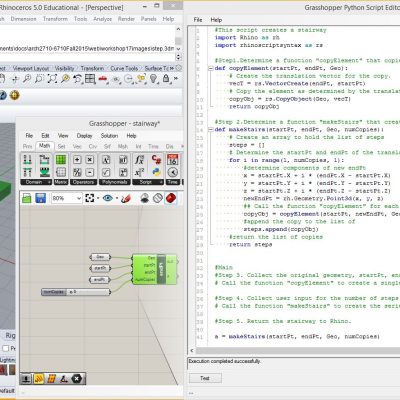
Task: Click the red car icon in Rhino toolbar
Action: pyautogui.click(x=103, y=79)
